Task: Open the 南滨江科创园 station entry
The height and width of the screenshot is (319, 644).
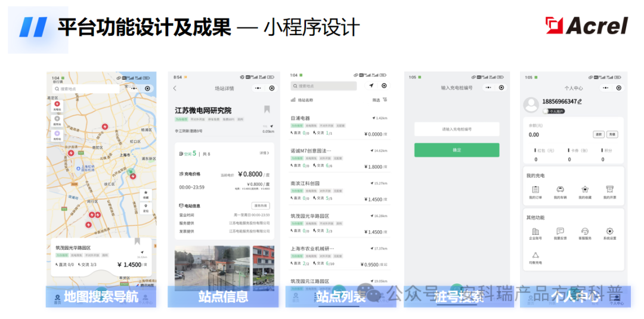Action: 339,191
